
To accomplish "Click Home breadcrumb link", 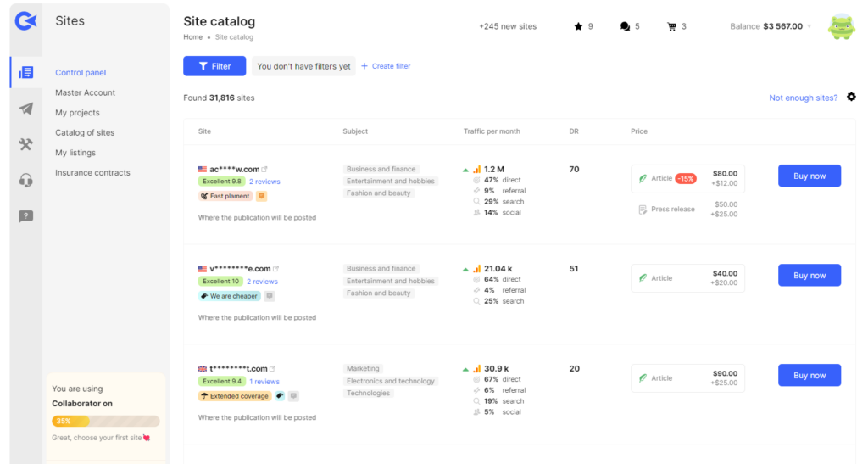I will click(x=192, y=37).
